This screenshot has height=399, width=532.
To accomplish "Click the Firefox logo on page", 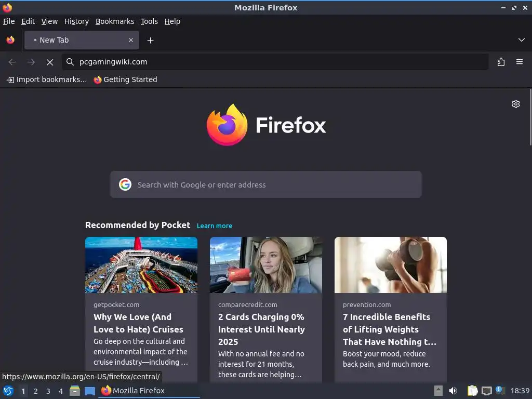I will click(x=266, y=125).
